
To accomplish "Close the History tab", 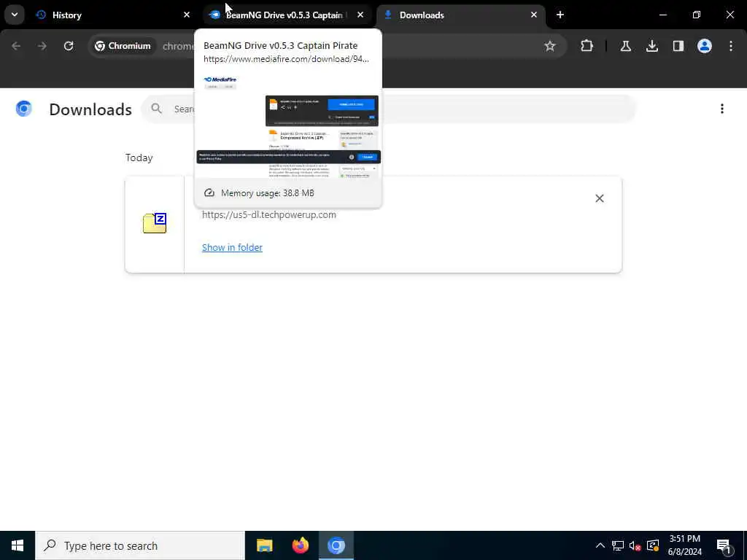I will pyautogui.click(x=187, y=15).
